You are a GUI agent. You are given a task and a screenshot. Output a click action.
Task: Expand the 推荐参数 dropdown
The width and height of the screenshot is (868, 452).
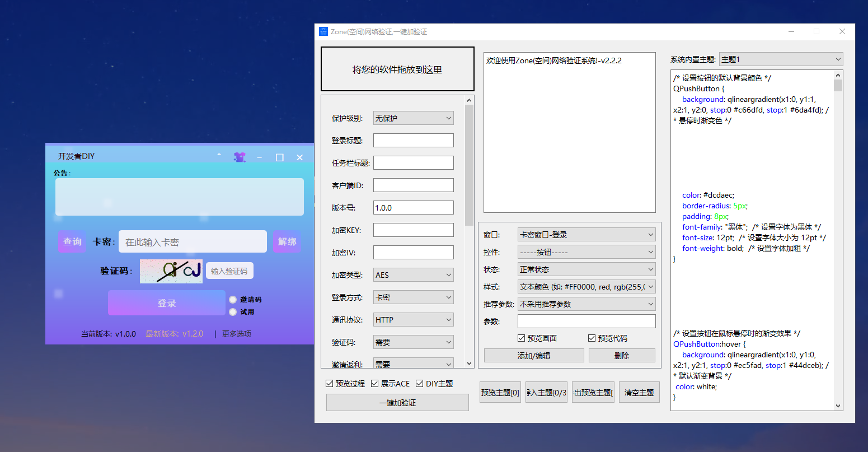(x=587, y=304)
